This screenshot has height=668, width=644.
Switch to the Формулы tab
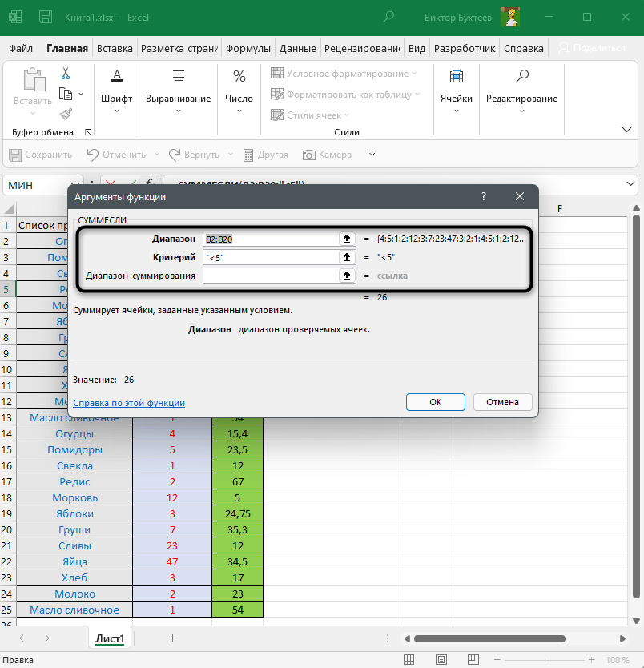pyautogui.click(x=248, y=48)
